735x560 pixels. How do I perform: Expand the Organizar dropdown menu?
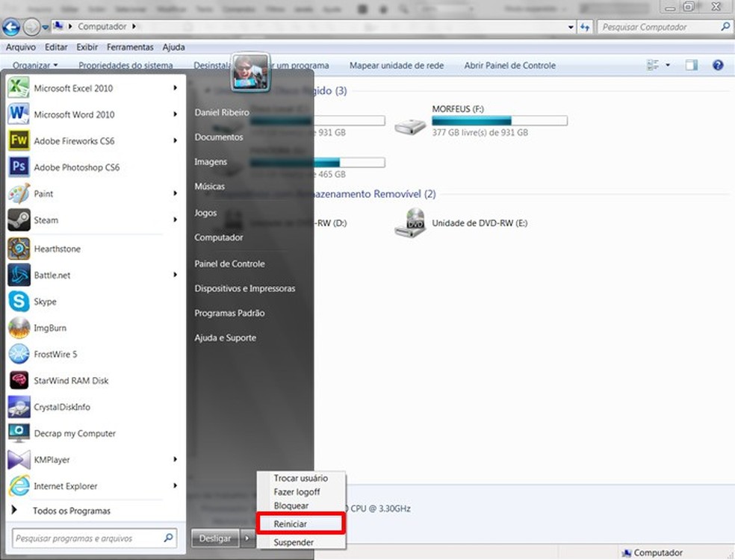(x=35, y=65)
